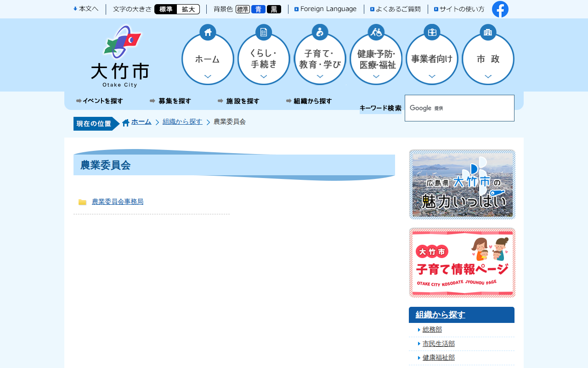The width and height of the screenshot is (588, 368).
Task: Switch background color to 黒
Action: (274, 9)
